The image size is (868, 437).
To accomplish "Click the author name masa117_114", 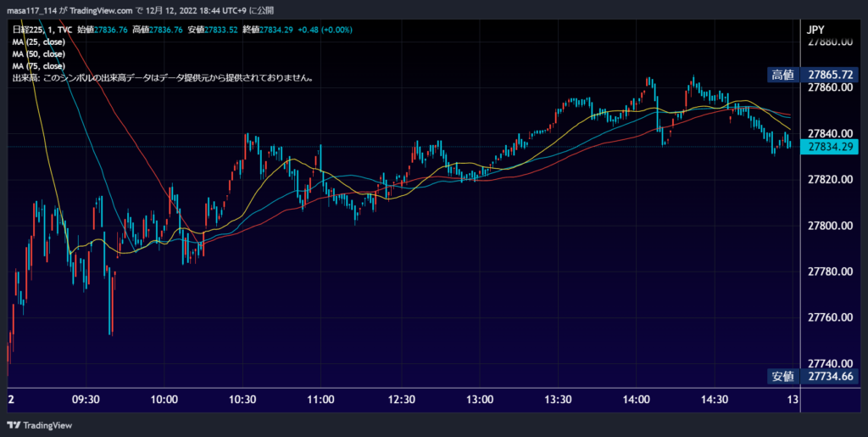I will point(32,10).
